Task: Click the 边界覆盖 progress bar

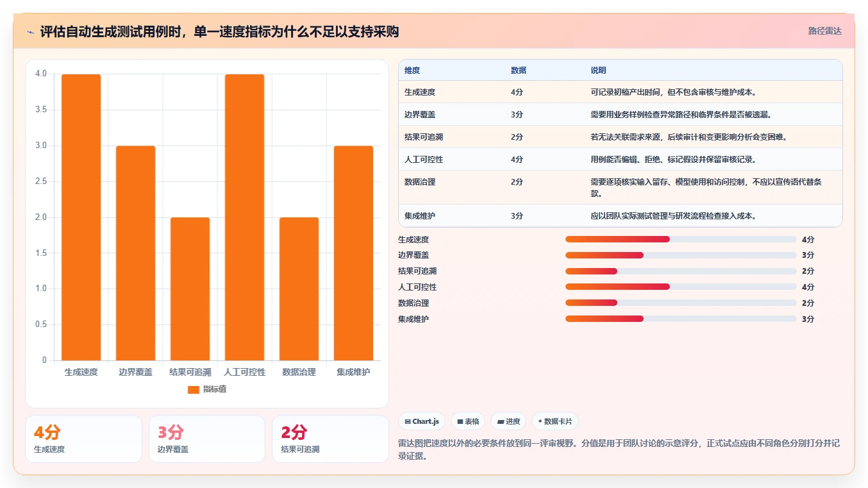Action: tap(681, 255)
